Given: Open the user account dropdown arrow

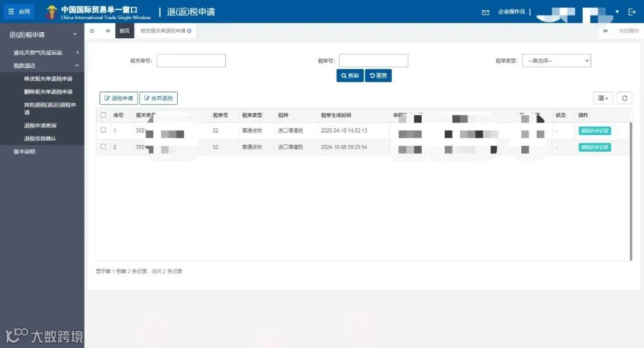Looking at the screenshot, I should coord(617,12).
